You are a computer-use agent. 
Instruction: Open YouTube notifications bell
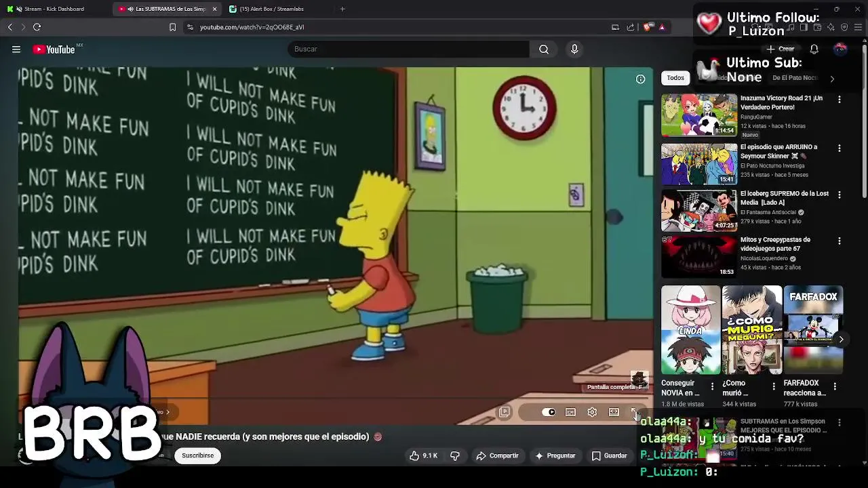[x=814, y=49]
